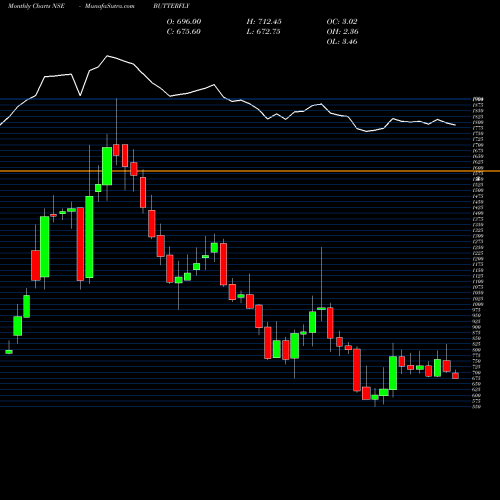Click the 'OH: 2.36' reading
Viewport: 500px width, 500px height.
(x=343, y=32)
